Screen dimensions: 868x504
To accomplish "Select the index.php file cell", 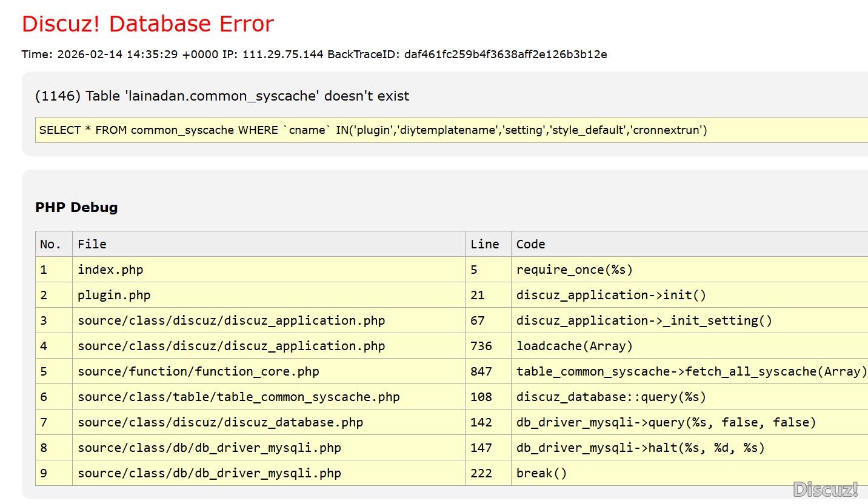I will [x=110, y=270].
